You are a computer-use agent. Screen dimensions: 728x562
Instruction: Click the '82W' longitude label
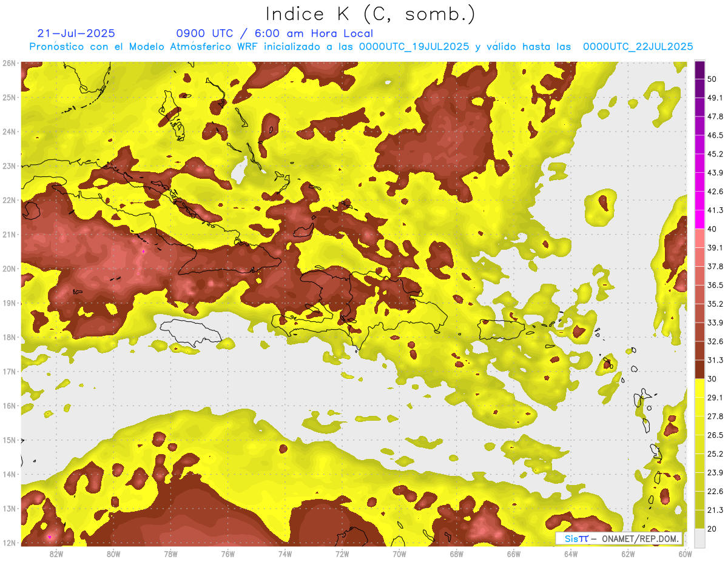tap(56, 554)
